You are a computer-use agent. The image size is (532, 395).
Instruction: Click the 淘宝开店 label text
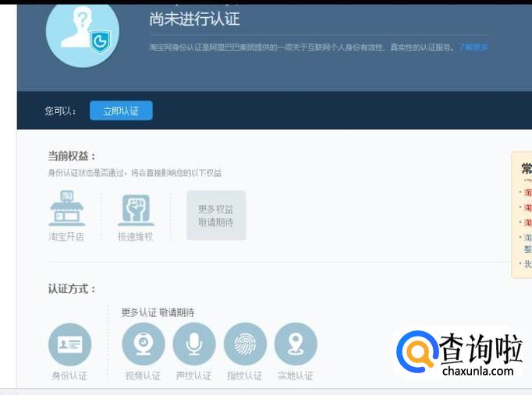[x=66, y=237]
